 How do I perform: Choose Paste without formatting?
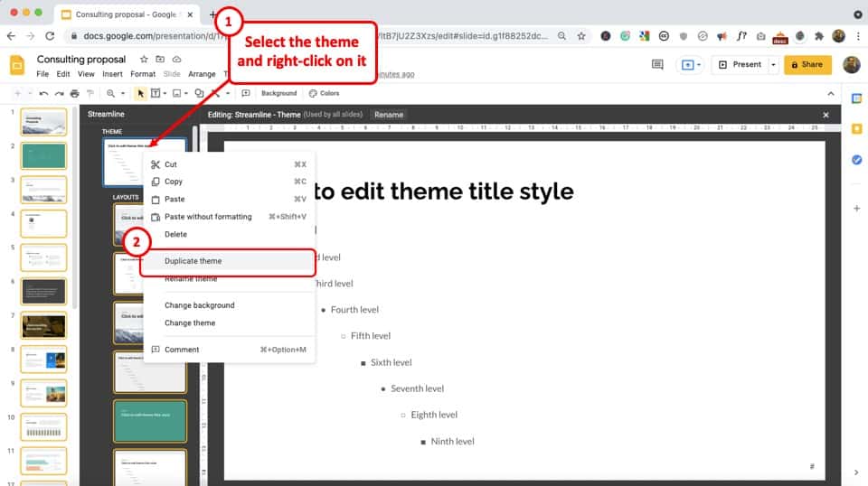point(229,217)
